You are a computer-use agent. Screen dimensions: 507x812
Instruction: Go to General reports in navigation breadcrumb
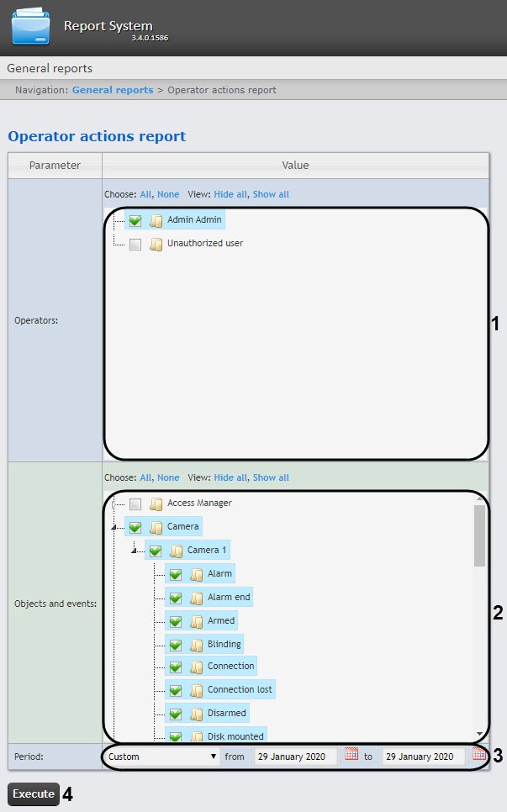[x=113, y=90]
